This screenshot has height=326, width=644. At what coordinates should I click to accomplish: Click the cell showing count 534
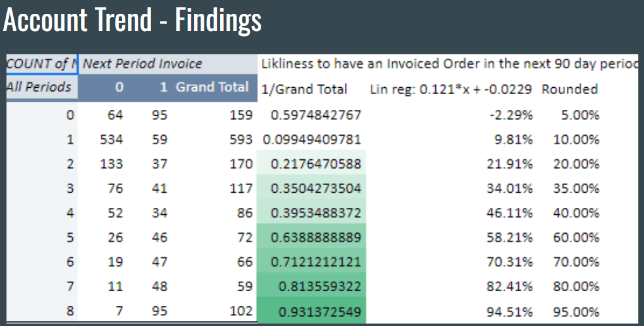coord(111,140)
